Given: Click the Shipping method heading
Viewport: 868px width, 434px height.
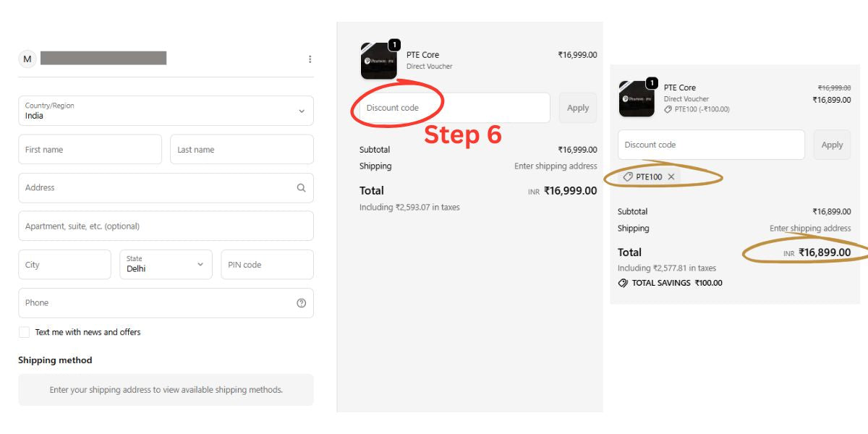Looking at the screenshot, I should (x=55, y=360).
